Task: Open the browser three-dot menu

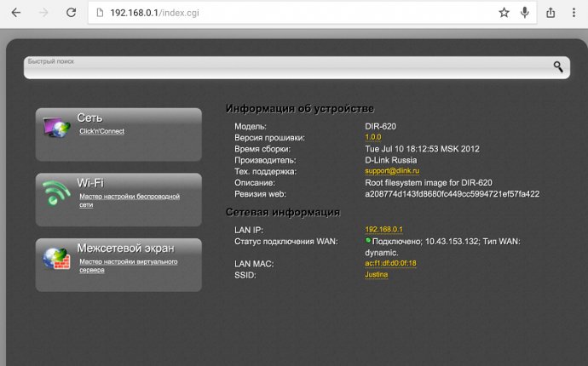Action: pyautogui.click(x=574, y=13)
